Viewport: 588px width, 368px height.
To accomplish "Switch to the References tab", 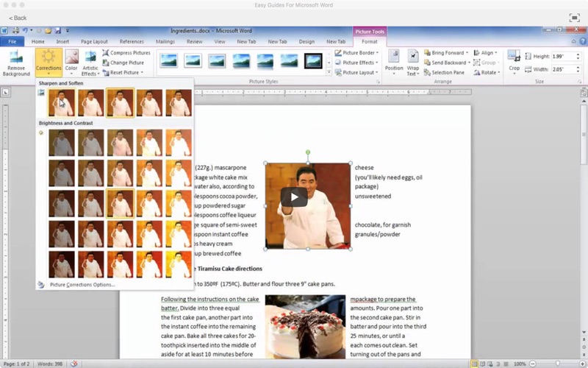I will pos(132,42).
